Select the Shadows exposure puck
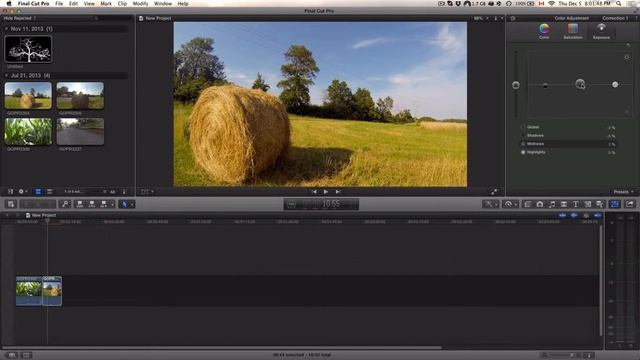 pyautogui.click(x=545, y=86)
